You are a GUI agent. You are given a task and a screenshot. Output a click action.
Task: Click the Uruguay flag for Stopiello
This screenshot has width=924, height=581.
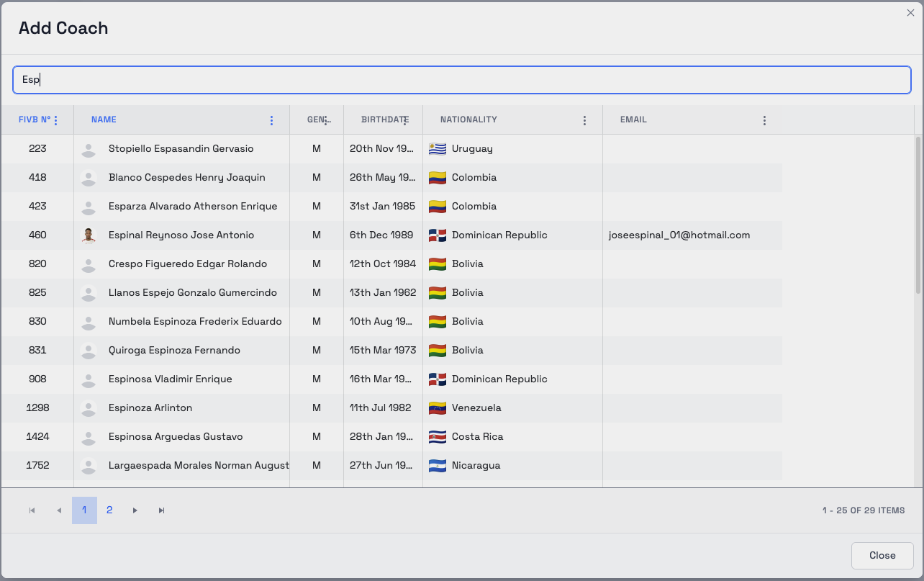click(x=437, y=149)
